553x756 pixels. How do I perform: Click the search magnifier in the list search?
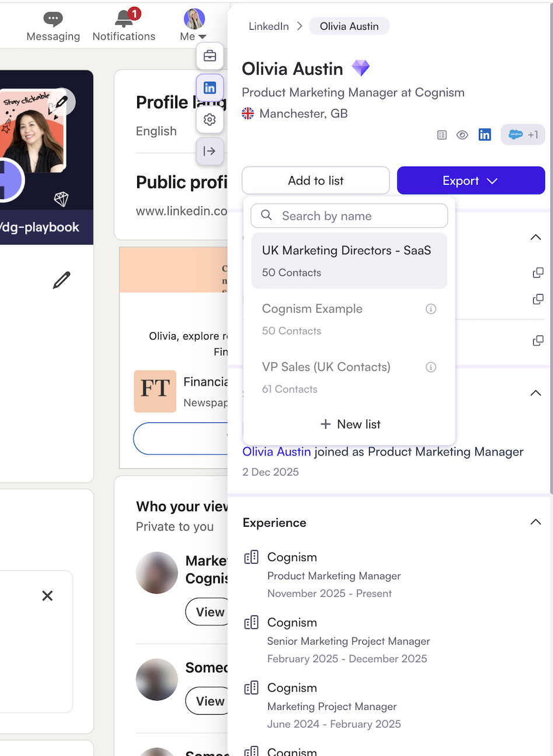coord(266,215)
